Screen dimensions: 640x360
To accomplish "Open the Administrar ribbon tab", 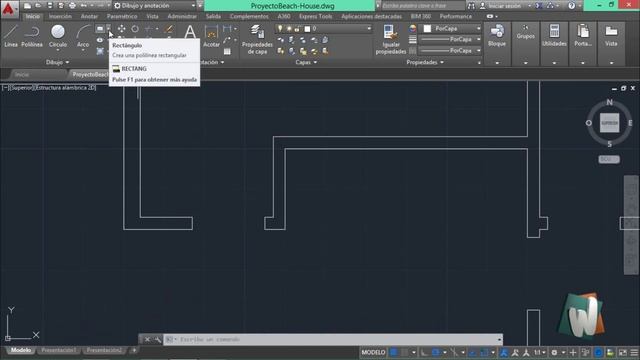I will click(x=182, y=16).
